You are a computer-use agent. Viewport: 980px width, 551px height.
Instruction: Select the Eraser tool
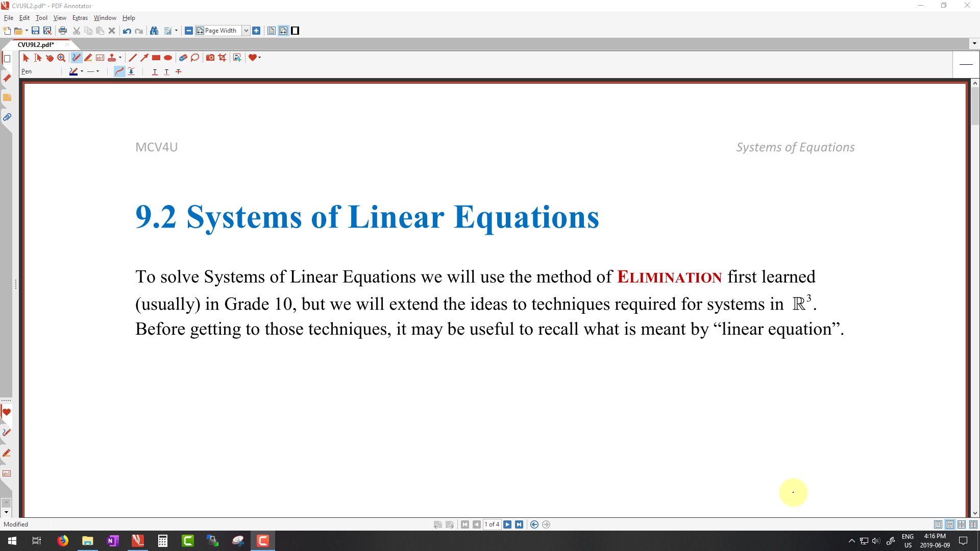point(183,58)
